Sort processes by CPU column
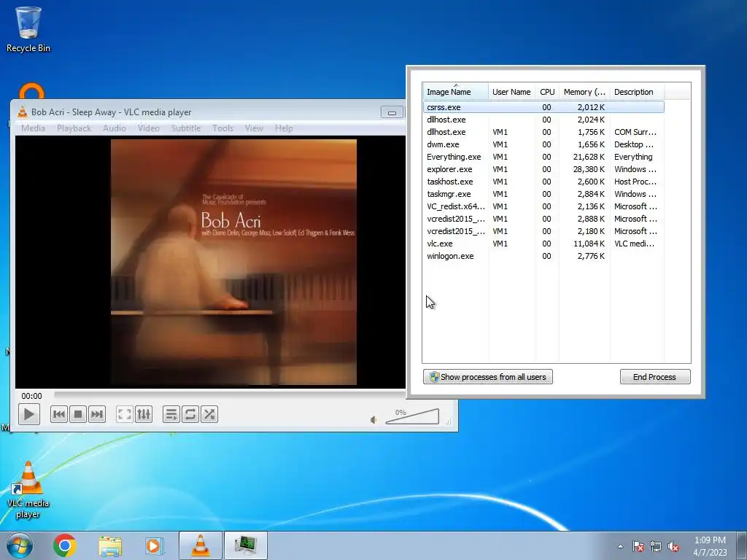Screen dimensions: 747x560 coord(547,91)
